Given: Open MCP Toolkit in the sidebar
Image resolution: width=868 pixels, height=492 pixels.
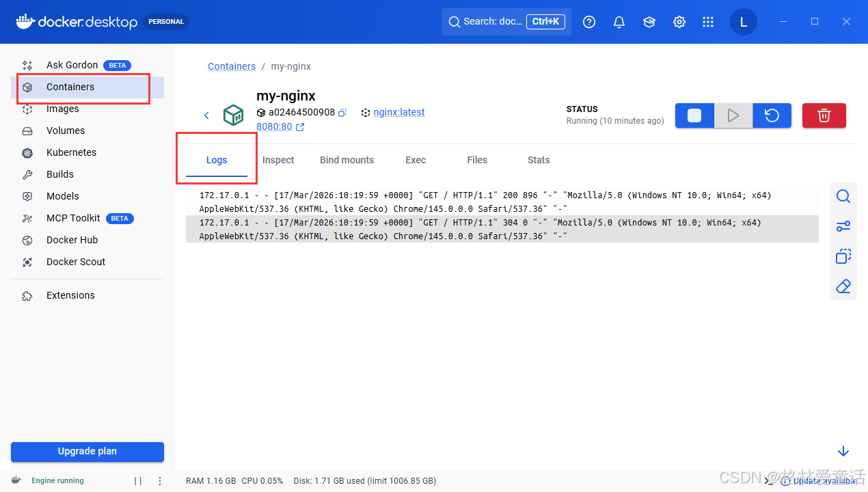Looking at the screenshot, I should point(87,218).
